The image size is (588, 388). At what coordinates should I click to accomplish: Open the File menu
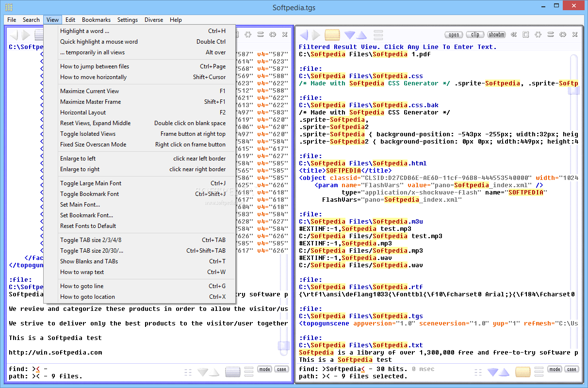(x=12, y=20)
